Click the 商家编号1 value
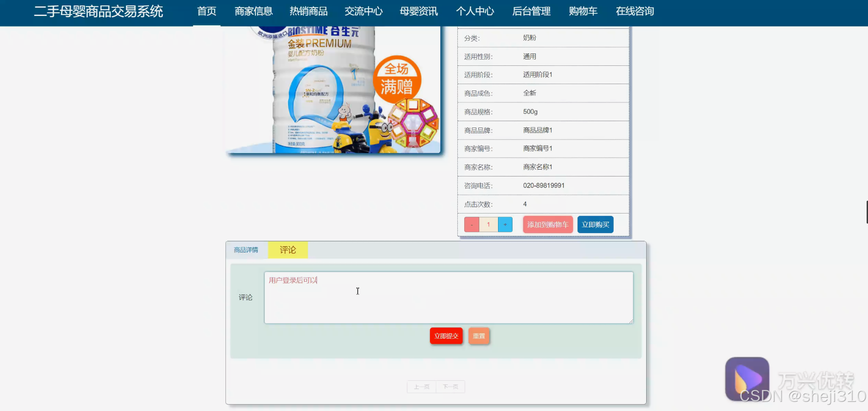This screenshot has height=411, width=868. click(538, 149)
